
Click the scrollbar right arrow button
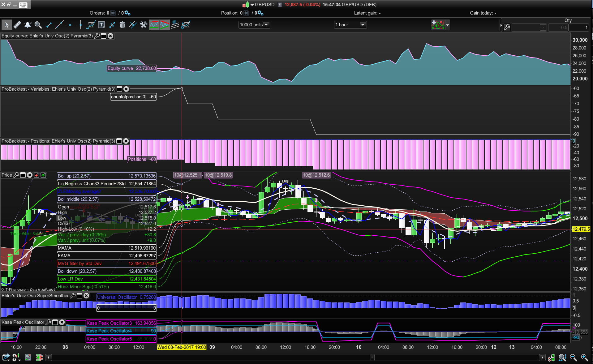point(542,358)
